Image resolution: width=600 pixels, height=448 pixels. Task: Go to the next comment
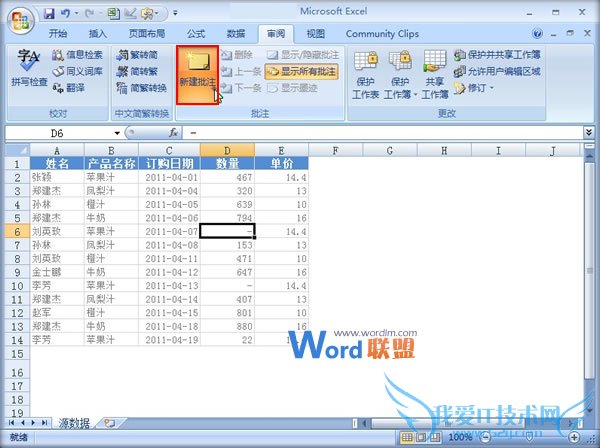click(x=241, y=88)
